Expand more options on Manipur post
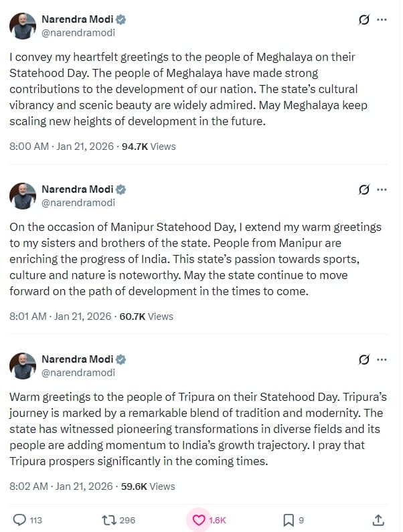 [x=382, y=190]
